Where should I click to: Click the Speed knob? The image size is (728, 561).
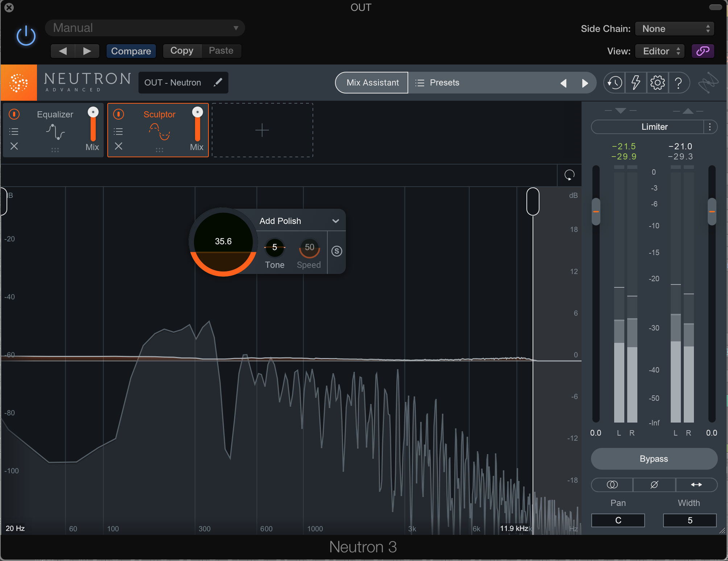tap(309, 248)
